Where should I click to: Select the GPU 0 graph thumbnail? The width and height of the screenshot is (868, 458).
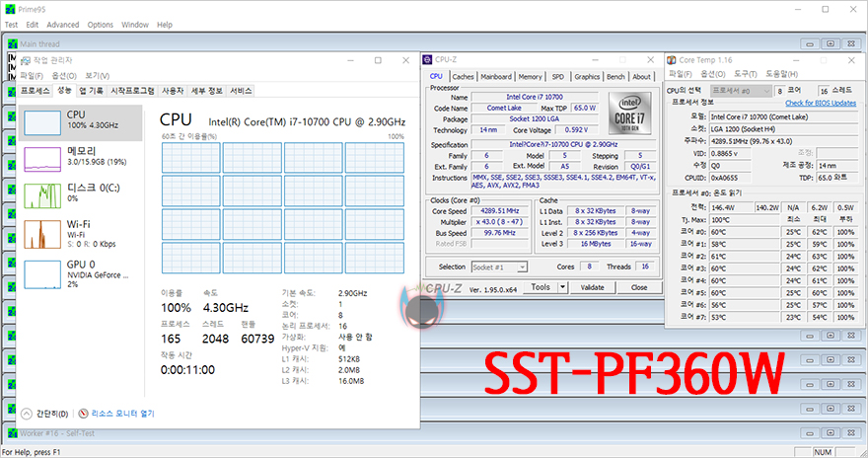point(42,274)
